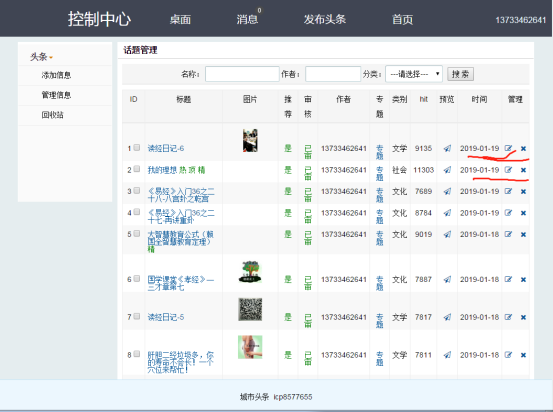553x412 pixels.
Task: Open the QR code thumbnail in row 7
Action: point(250,309)
